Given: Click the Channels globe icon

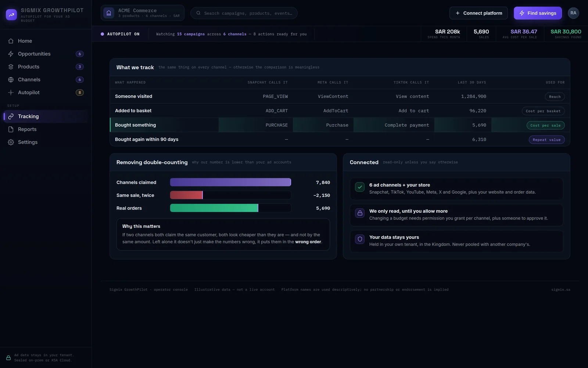Looking at the screenshot, I should [x=11, y=79].
